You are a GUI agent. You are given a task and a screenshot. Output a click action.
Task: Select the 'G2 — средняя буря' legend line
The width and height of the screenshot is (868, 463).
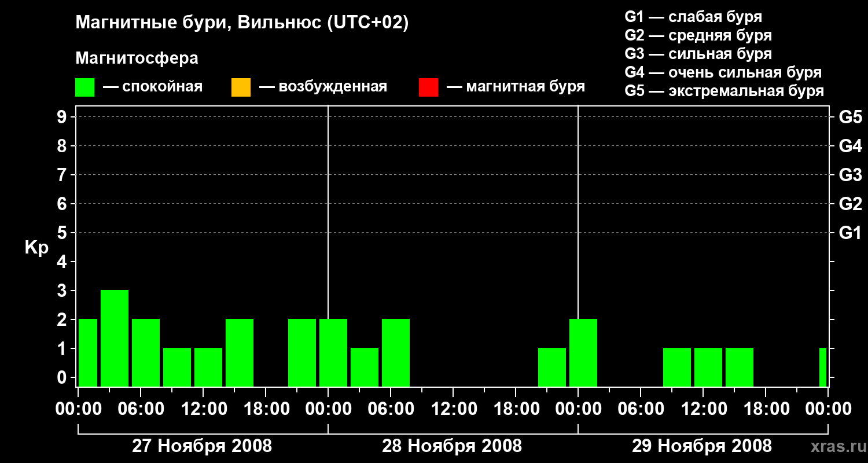(x=698, y=35)
